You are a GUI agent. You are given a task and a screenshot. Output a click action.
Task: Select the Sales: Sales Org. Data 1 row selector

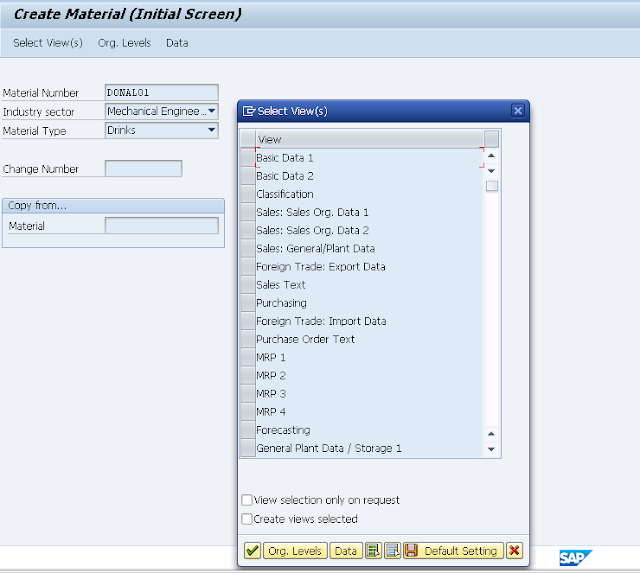[248, 212]
